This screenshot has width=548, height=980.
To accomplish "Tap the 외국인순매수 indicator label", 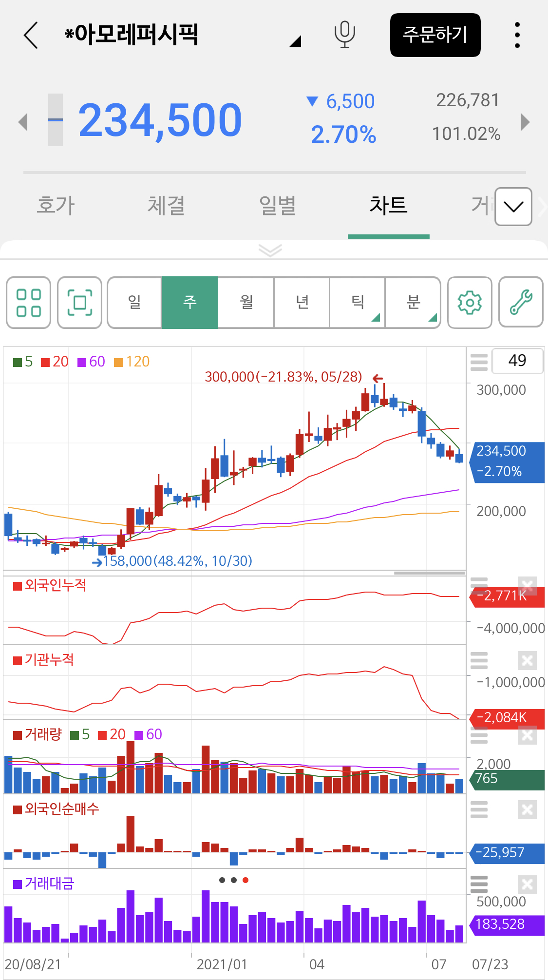I will pos(56,809).
